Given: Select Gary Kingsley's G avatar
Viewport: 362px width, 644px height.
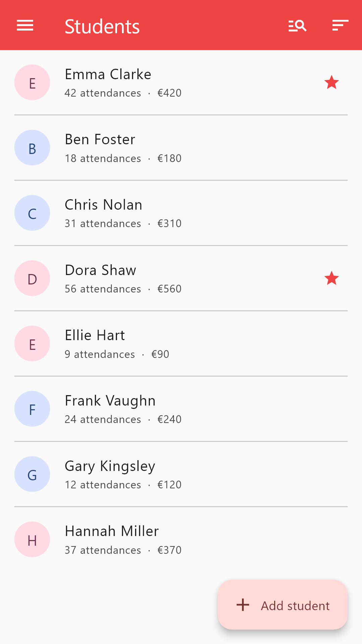Looking at the screenshot, I should point(32,474).
